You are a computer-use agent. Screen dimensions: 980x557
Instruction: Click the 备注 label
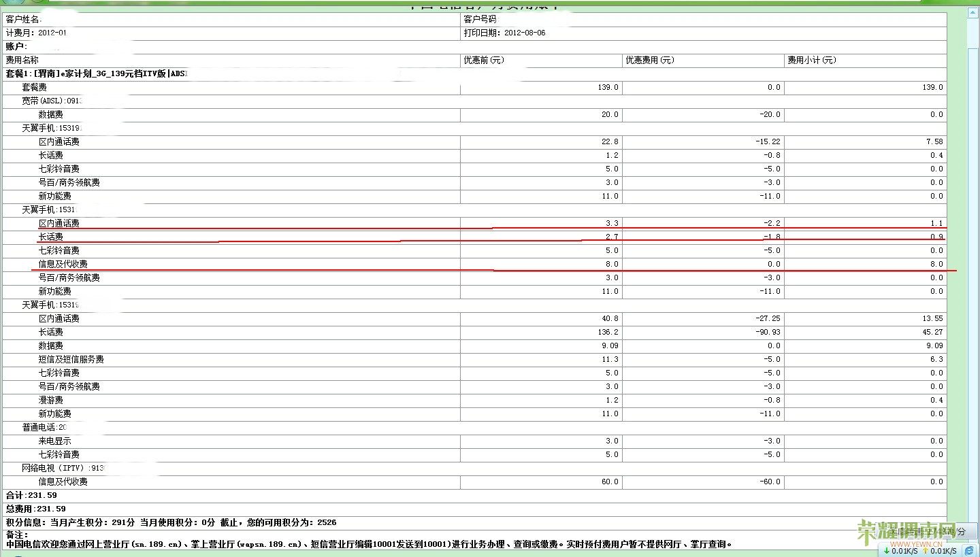(x=16, y=535)
